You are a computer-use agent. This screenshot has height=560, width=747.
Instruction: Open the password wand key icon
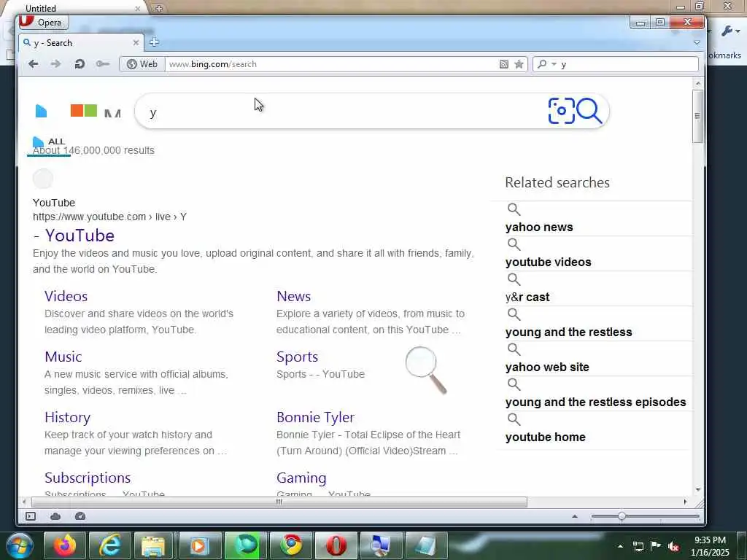[x=102, y=64]
